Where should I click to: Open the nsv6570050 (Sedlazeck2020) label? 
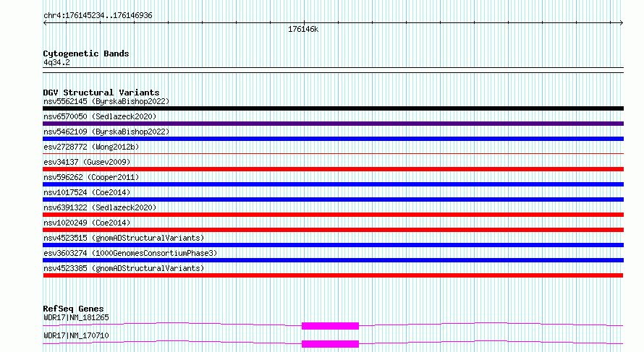(x=100, y=116)
